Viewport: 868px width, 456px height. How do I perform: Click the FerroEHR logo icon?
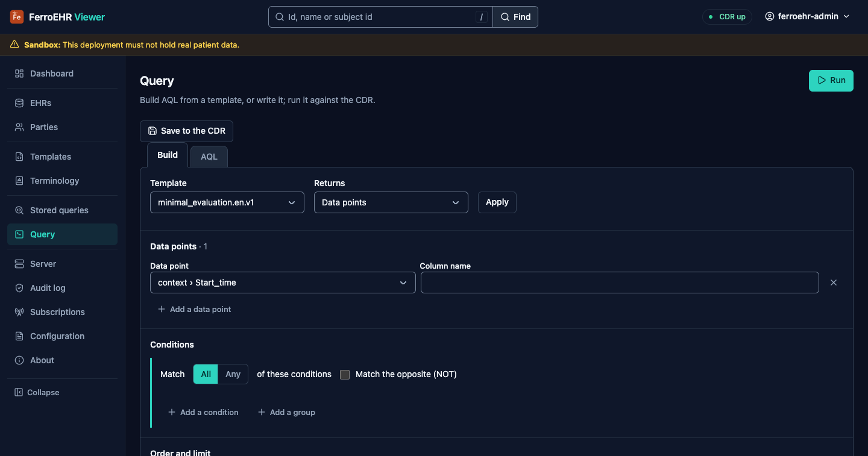[17, 17]
